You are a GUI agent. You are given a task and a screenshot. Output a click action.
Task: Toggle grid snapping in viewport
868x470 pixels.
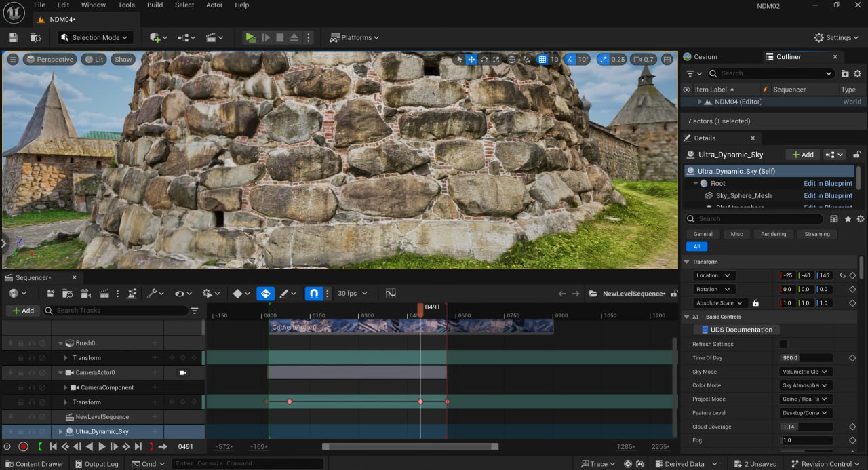pos(542,60)
